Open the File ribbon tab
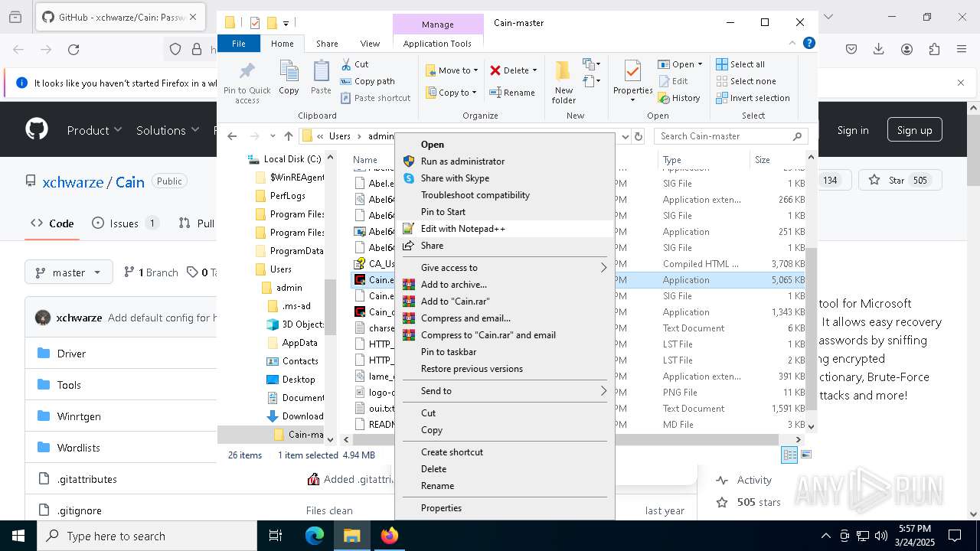This screenshot has width=980, height=551. click(x=239, y=44)
